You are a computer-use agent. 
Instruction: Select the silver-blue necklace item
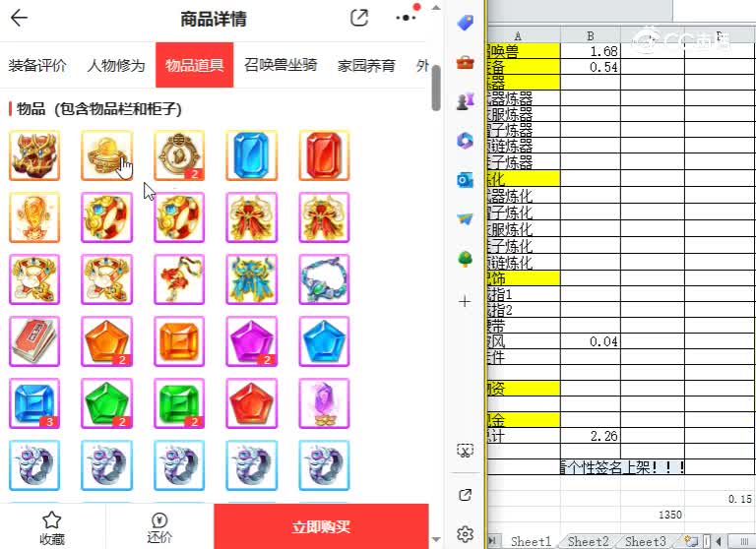pyautogui.click(x=324, y=279)
